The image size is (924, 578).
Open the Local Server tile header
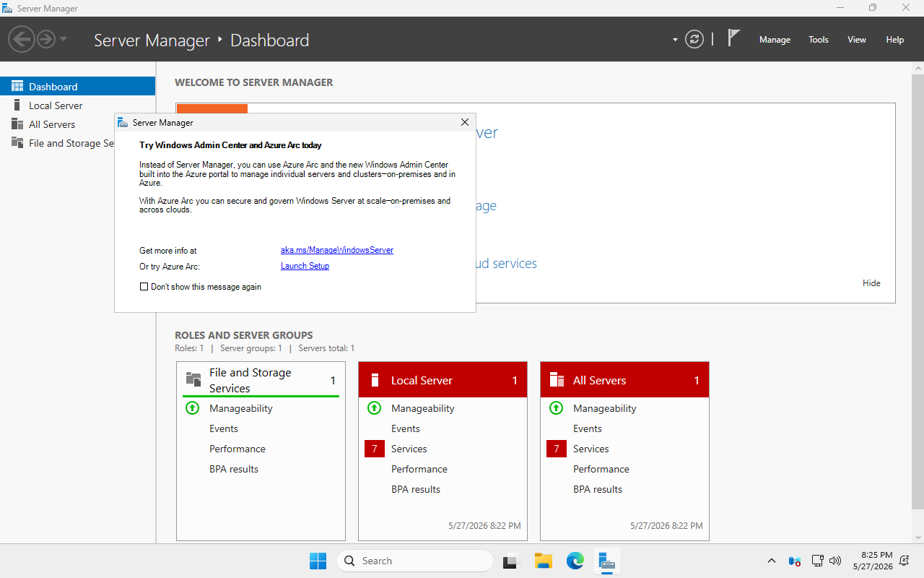tap(443, 380)
